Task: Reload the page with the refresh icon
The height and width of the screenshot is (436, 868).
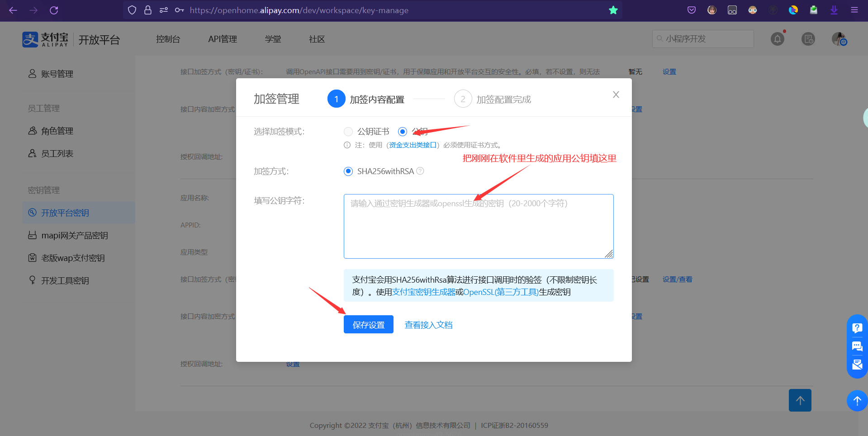Action: (54, 10)
